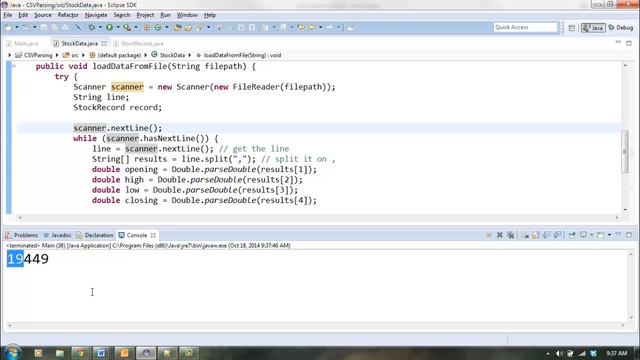Viewport: 640px width, 360px height.
Task: Switch to the Debug perspective button
Action: pos(621,28)
